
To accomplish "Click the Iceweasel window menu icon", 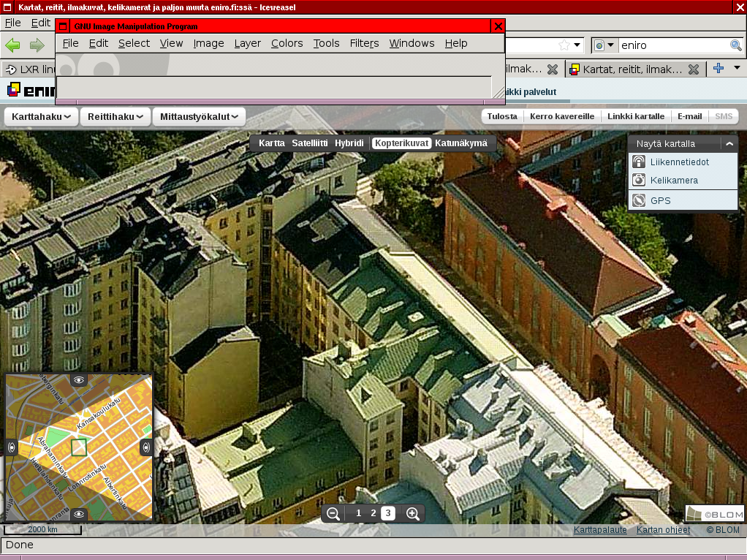I will point(7,7).
